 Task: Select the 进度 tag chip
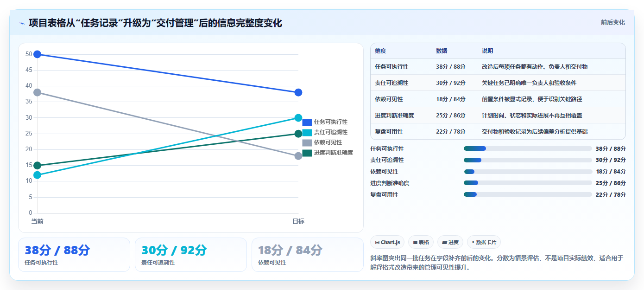click(x=450, y=242)
